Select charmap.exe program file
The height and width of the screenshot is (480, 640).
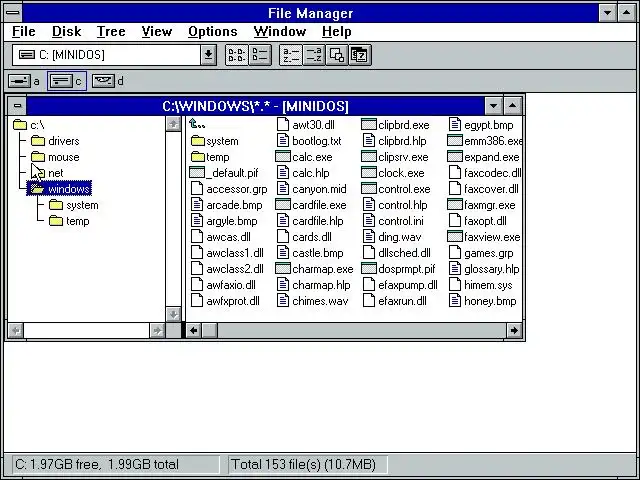[315, 269]
